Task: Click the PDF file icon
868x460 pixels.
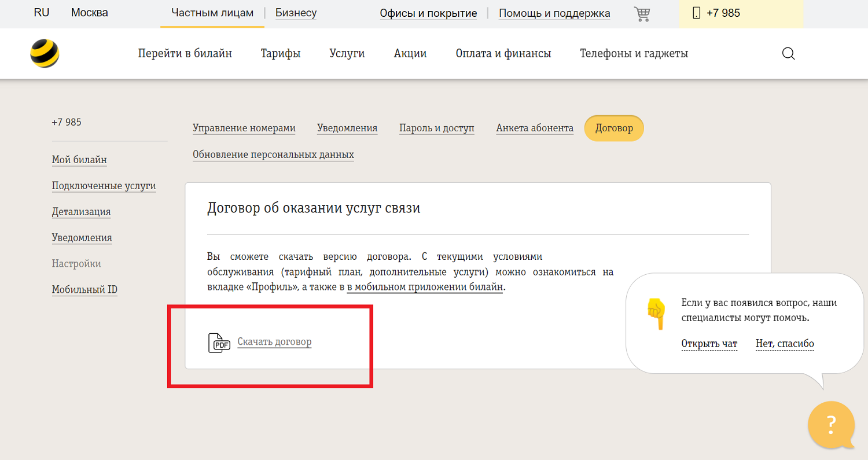Action: pyautogui.click(x=219, y=343)
